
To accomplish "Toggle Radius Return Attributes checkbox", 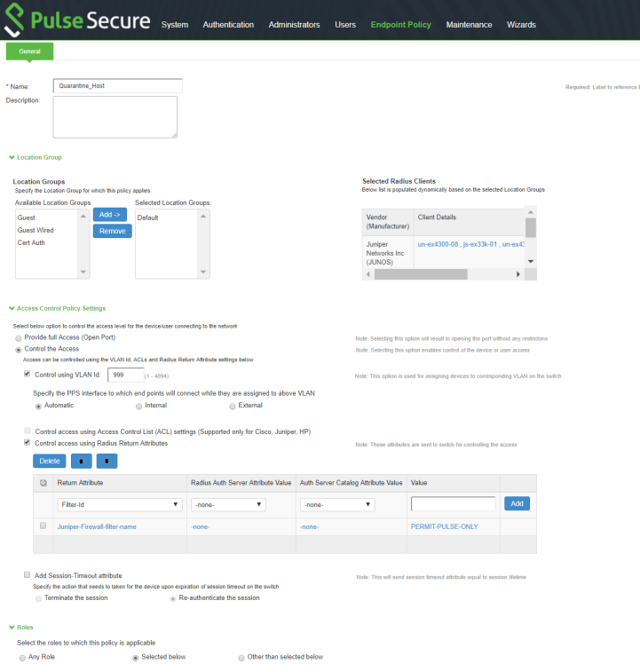I will pos(27,442).
